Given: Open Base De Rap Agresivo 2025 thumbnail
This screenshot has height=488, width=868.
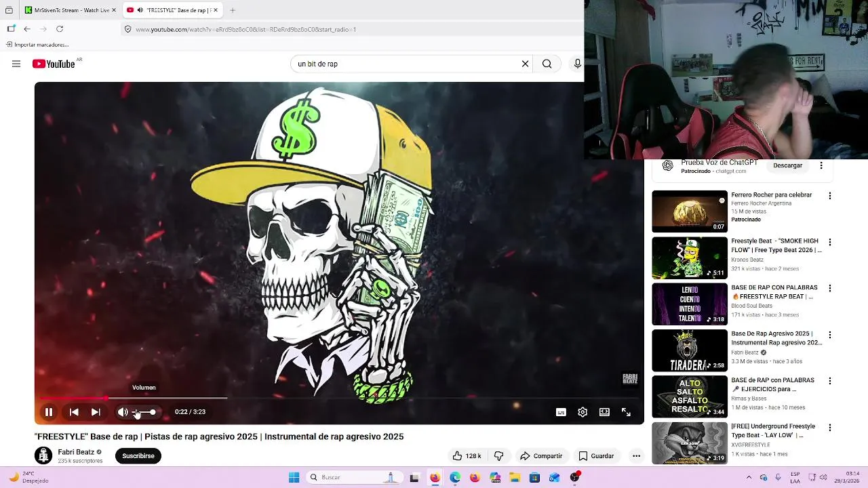Looking at the screenshot, I should pyautogui.click(x=690, y=350).
